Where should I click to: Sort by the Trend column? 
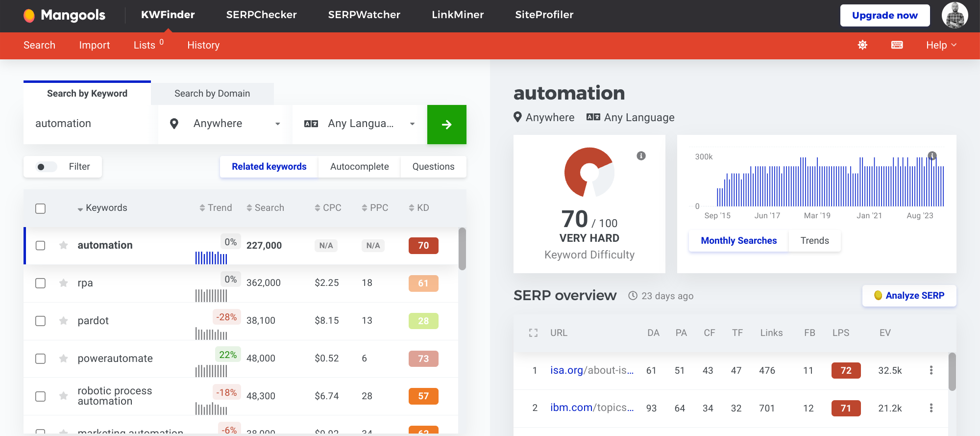pyautogui.click(x=216, y=208)
